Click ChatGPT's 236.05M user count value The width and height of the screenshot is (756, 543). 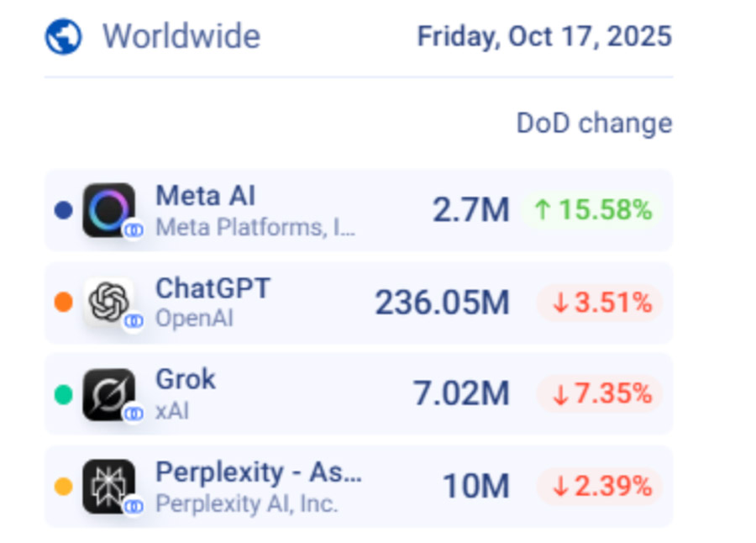(x=443, y=303)
